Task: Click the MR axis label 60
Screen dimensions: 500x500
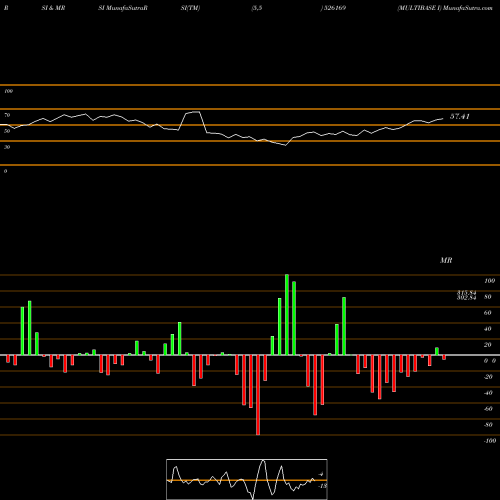Action: (487, 313)
